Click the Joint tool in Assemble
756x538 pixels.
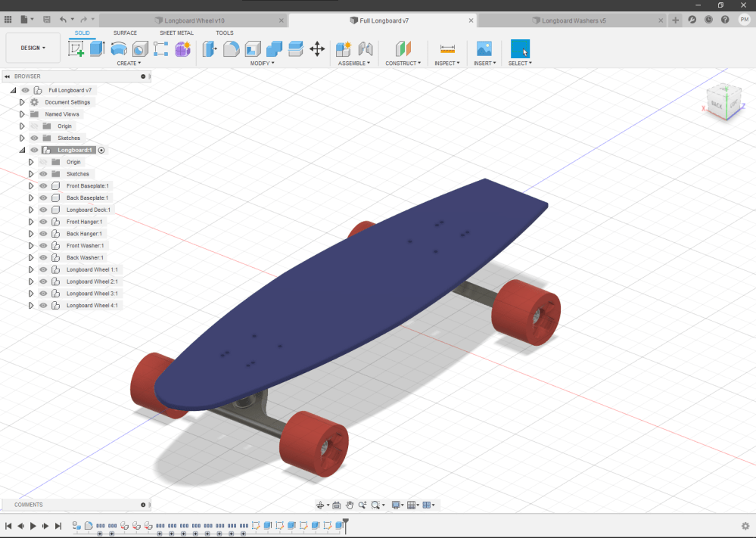(366, 49)
